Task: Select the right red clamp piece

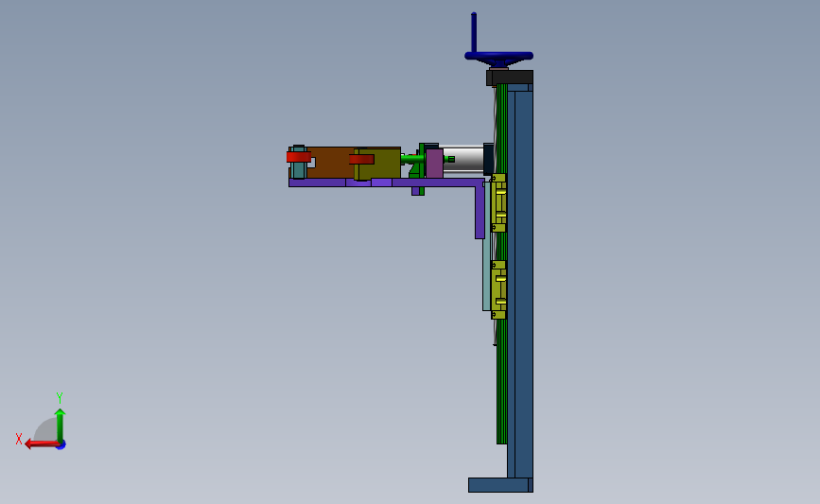Action: (361, 159)
